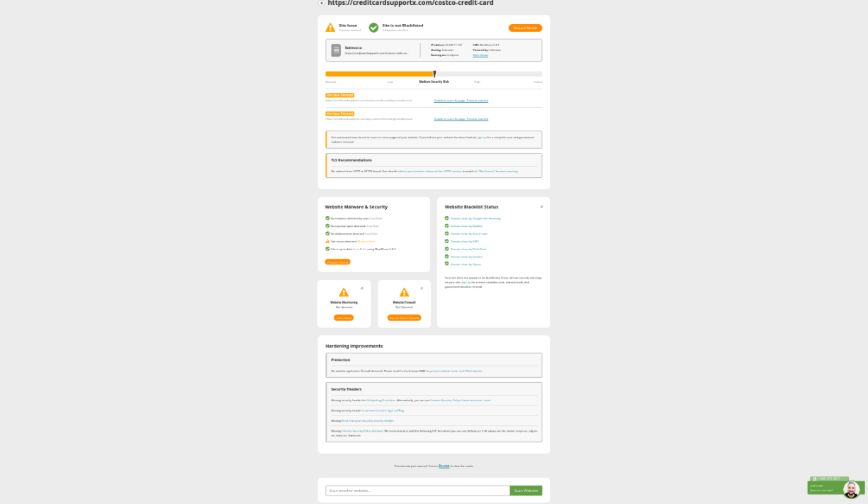Click the top Request Review button
This screenshot has width=868, height=504.
525,28
